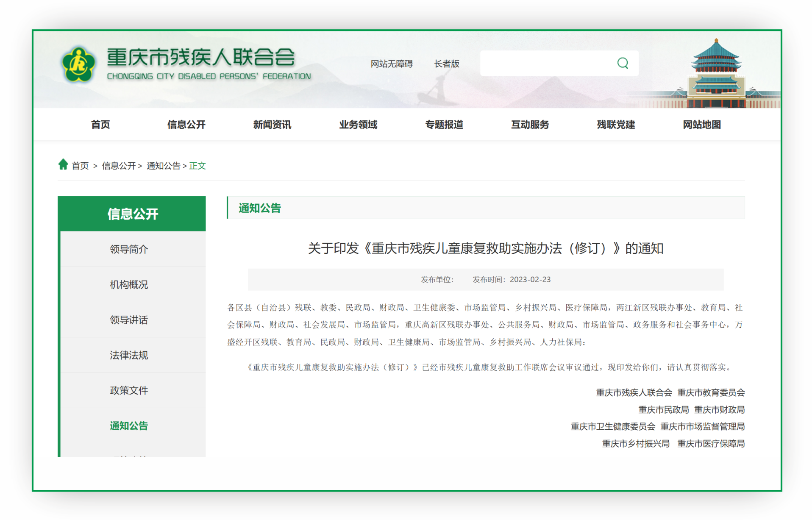Go to 首页 in breadcrumb
This screenshot has width=812, height=520.
tap(80, 166)
